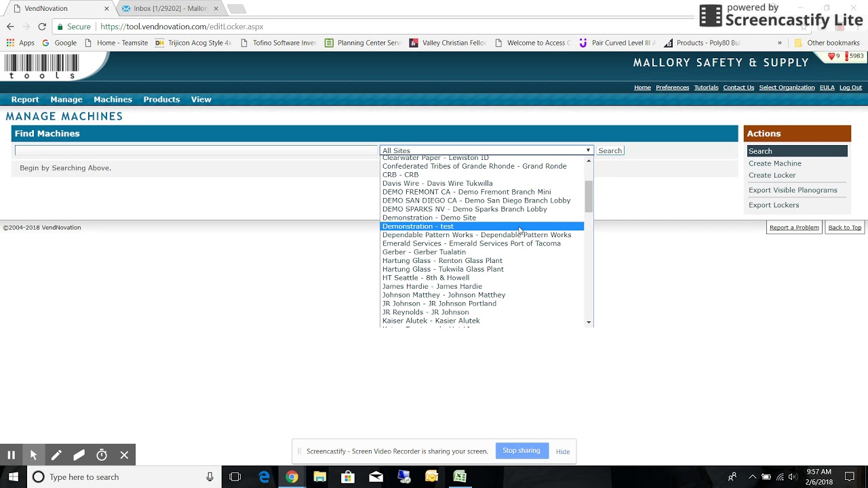This screenshot has height=488, width=868.
Task: Click the Search button beside the sites dropdown
Action: [610, 150]
